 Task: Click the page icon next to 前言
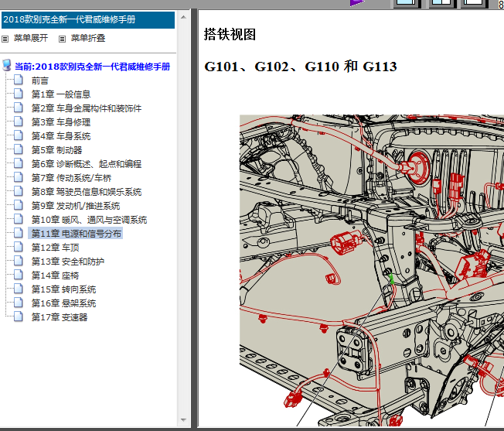[19, 80]
